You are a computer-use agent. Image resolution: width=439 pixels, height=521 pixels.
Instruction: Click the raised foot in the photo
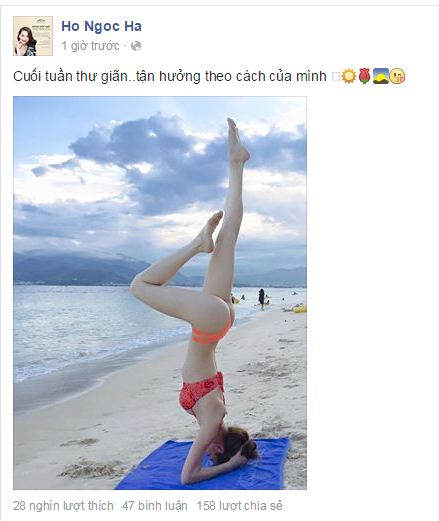237,140
